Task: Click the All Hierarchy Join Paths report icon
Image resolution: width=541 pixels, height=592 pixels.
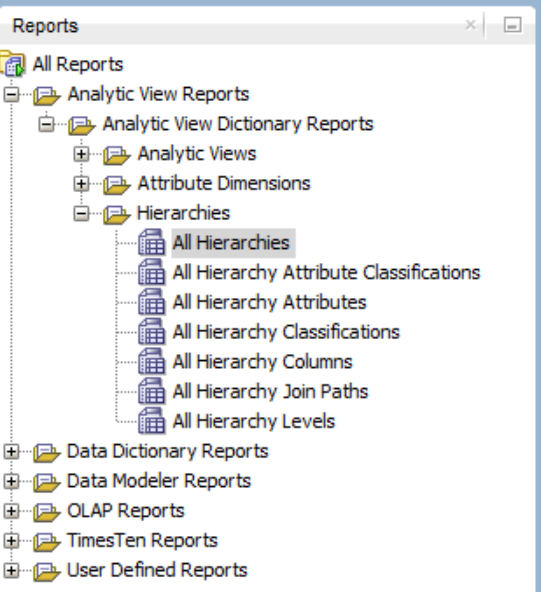Action: pos(151,391)
